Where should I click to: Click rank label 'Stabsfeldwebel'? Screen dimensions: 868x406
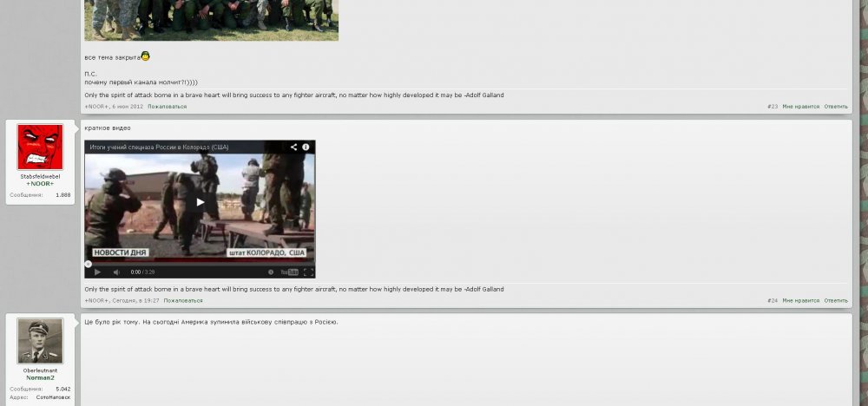click(x=40, y=176)
